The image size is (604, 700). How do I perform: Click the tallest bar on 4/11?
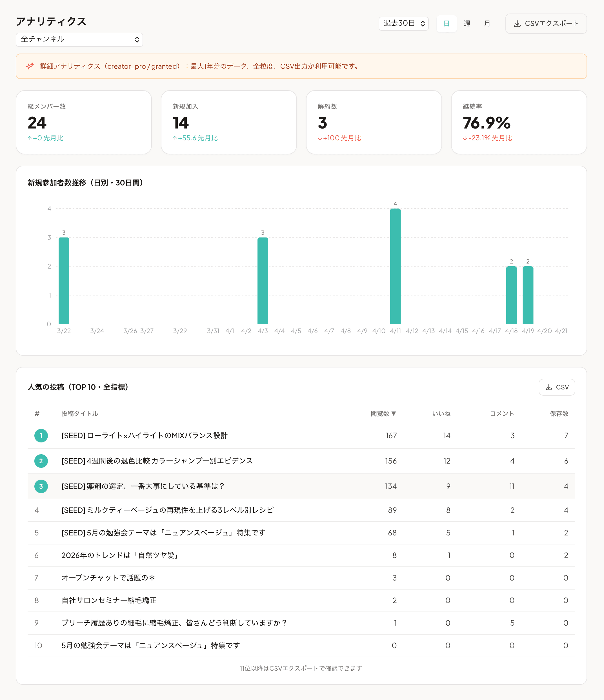click(395, 267)
